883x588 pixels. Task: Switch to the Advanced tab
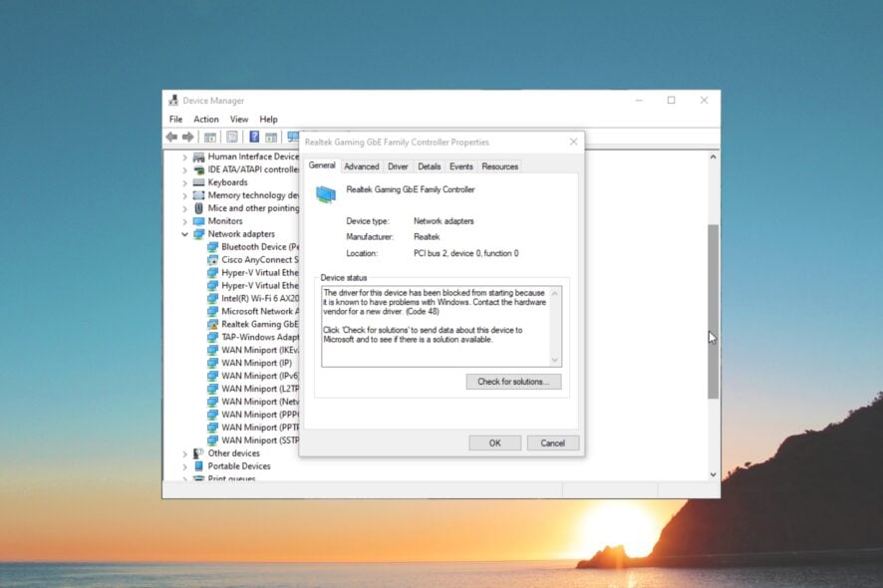coord(362,166)
